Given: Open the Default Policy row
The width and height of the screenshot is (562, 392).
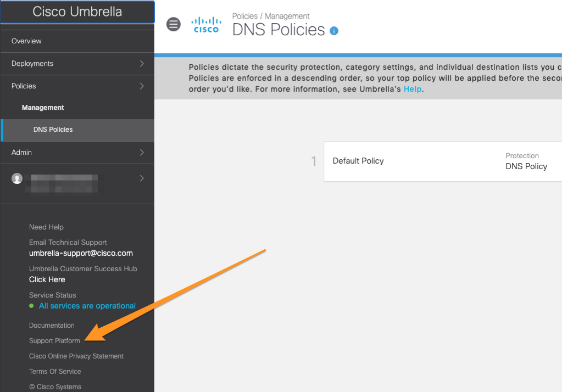Looking at the screenshot, I should tap(443, 161).
